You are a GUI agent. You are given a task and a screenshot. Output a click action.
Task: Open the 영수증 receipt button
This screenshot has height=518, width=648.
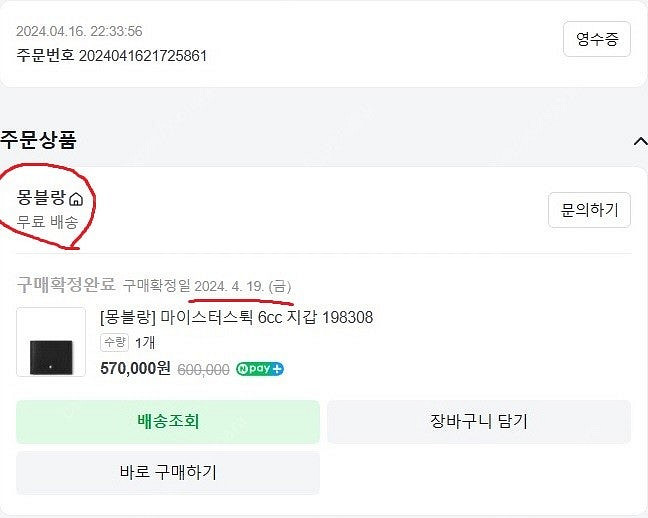(x=596, y=40)
